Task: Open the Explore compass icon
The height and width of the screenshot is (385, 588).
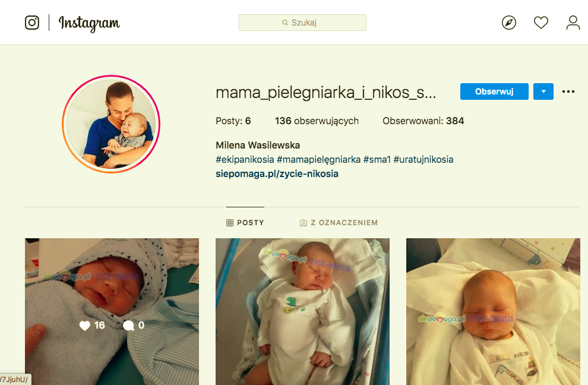Action: tap(509, 23)
